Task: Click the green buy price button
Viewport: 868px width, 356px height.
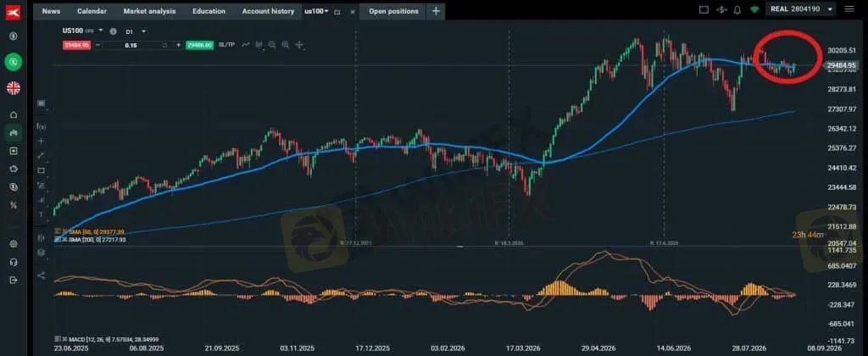Action: click(x=200, y=45)
